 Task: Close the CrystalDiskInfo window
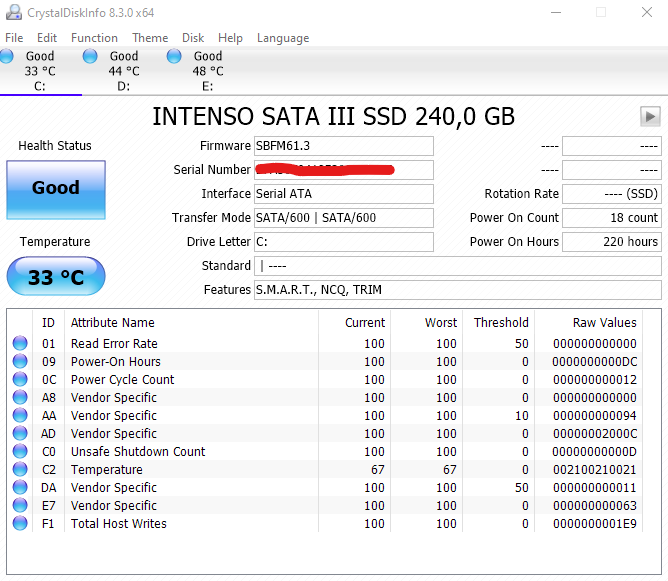647,12
